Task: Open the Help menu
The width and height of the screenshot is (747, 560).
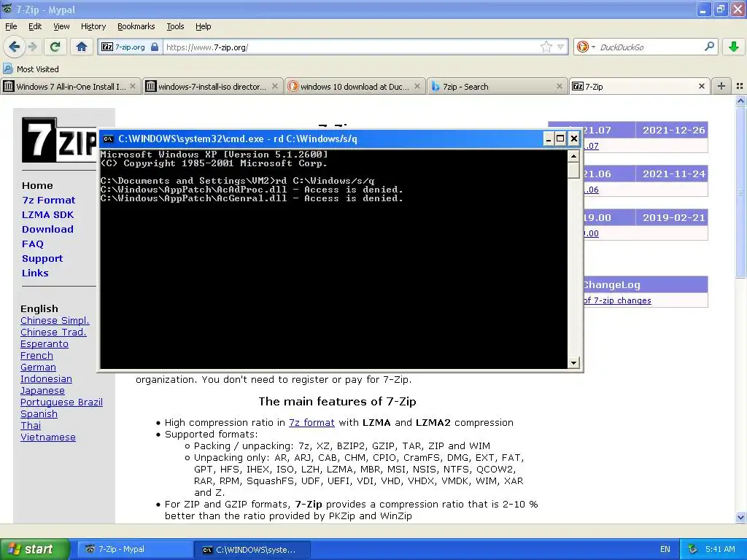Action: [x=203, y=26]
